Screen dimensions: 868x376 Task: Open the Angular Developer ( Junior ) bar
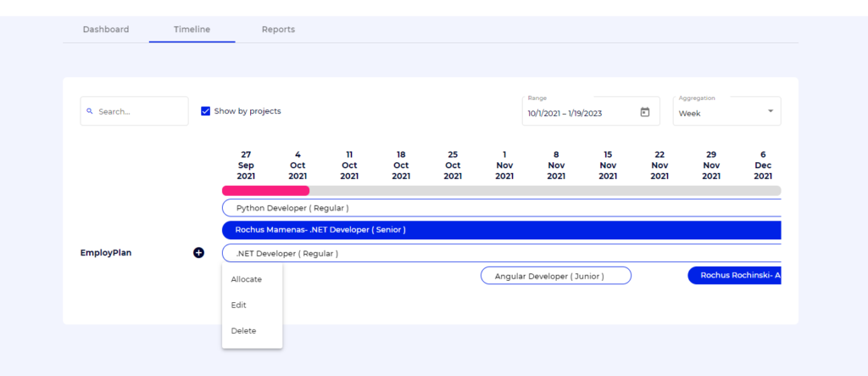556,276
